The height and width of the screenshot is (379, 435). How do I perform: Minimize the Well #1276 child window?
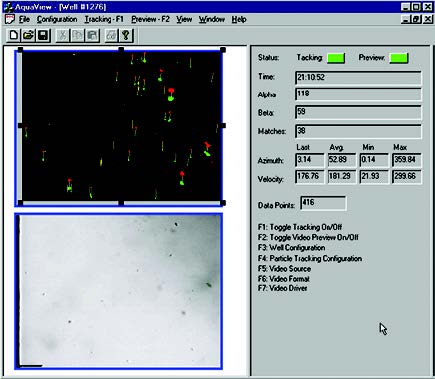click(405, 19)
